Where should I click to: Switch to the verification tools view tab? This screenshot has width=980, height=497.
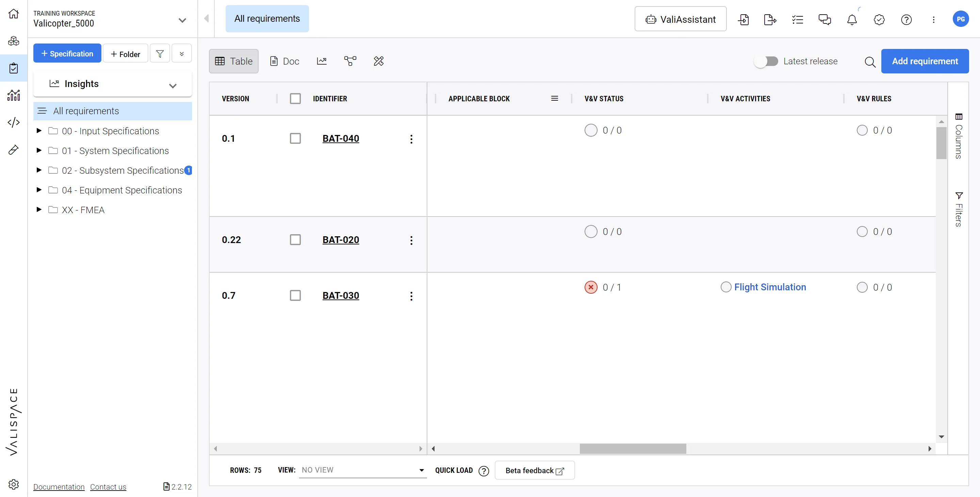click(x=378, y=61)
